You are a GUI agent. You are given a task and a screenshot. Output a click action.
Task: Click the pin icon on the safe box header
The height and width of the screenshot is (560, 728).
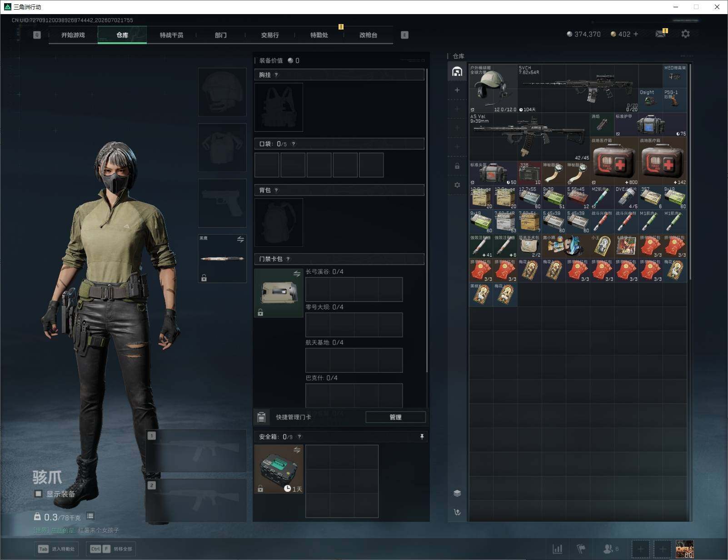tap(422, 437)
